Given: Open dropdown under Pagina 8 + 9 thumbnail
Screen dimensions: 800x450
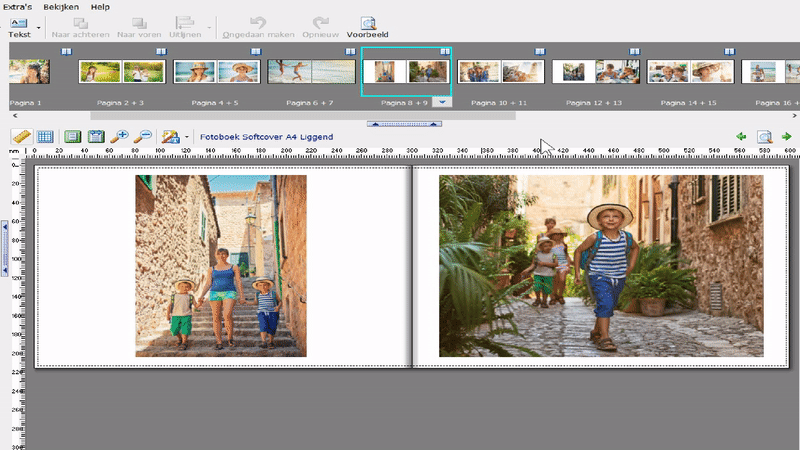Looking at the screenshot, I should tap(443, 102).
